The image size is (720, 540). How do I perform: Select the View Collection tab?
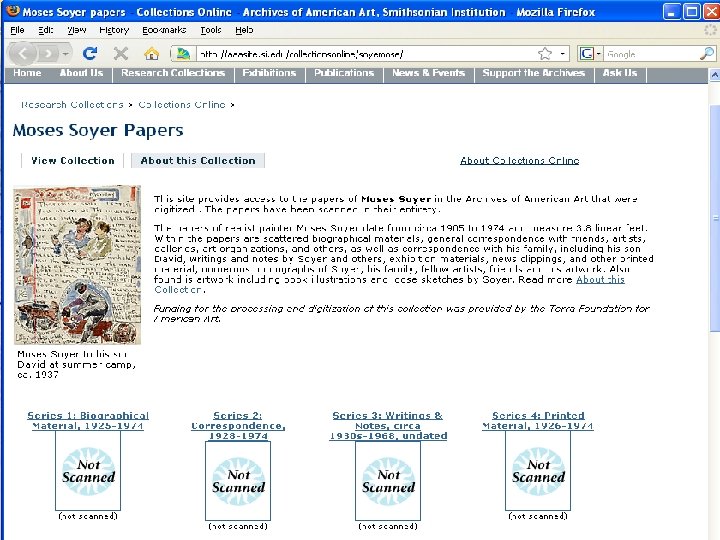click(x=73, y=160)
